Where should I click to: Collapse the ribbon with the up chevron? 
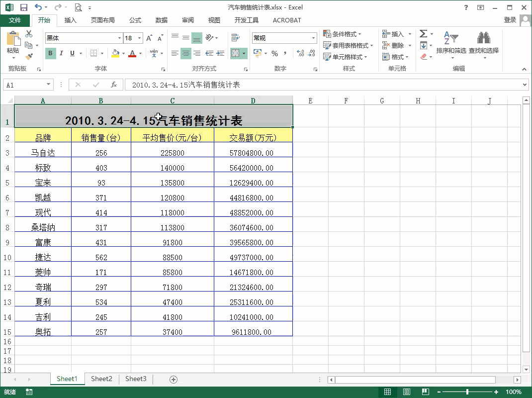524,69
